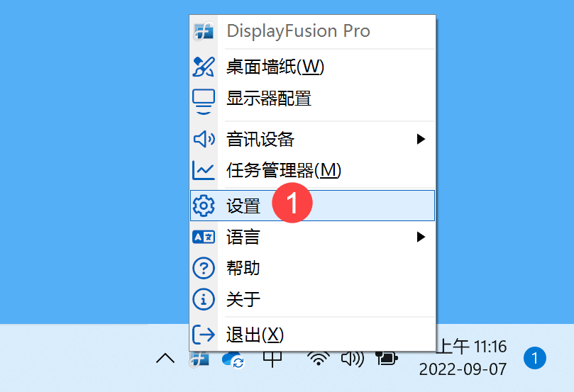
Task: Click the info circle icon for 关于
Action: pos(204,299)
